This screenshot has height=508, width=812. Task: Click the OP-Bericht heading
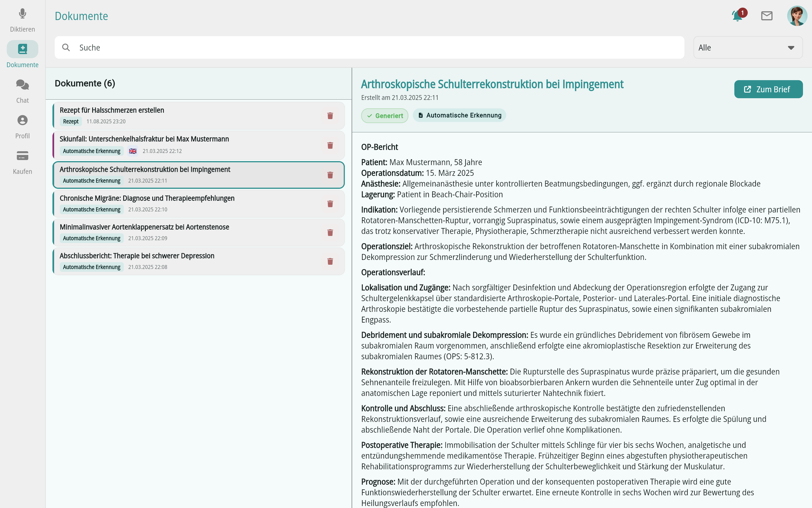[x=379, y=147]
